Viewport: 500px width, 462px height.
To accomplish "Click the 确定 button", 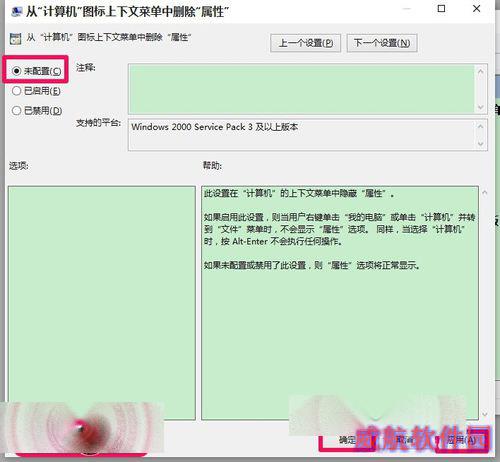I will point(347,440).
